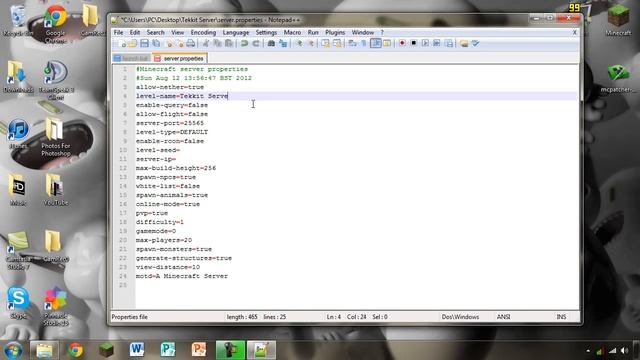Select the Minecraft desktop shortcut
The image size is (640, 360).
click(x=618, y=20)
